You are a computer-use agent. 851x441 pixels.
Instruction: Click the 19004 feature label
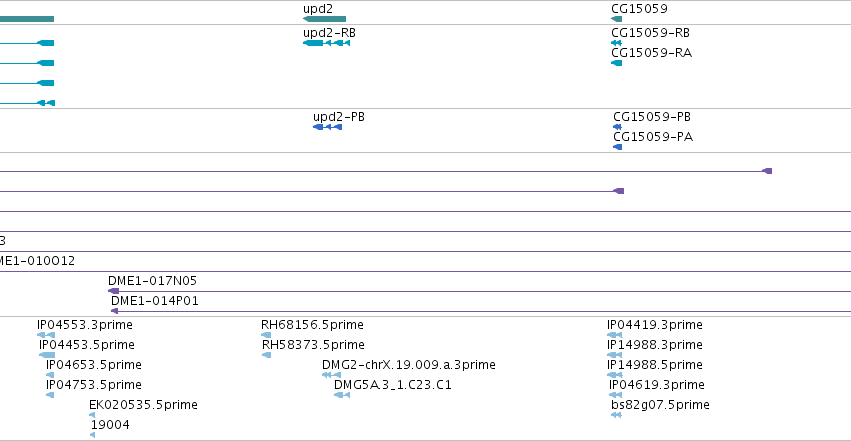click(110, 425)
